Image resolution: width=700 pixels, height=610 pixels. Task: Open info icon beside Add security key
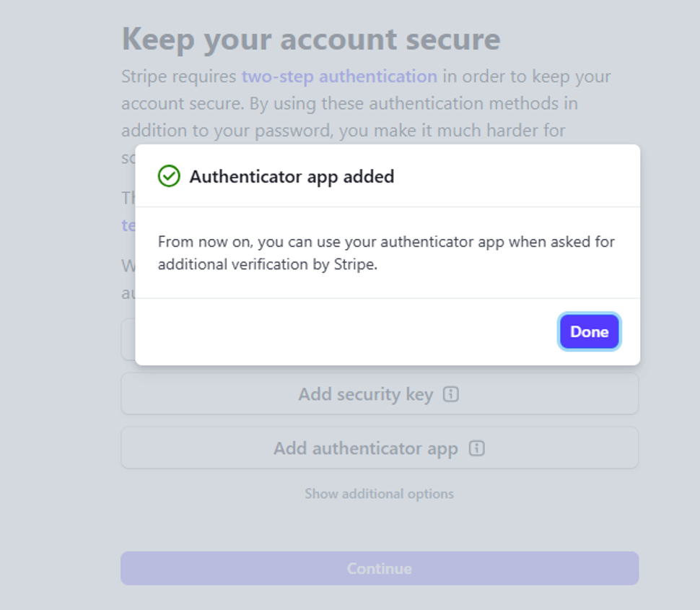coord(450,394)
